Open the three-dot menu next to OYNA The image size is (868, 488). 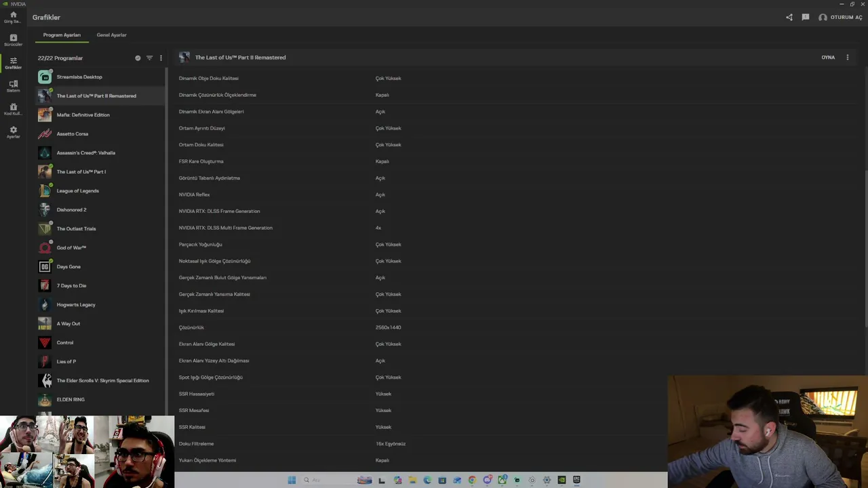pos(847,58)
